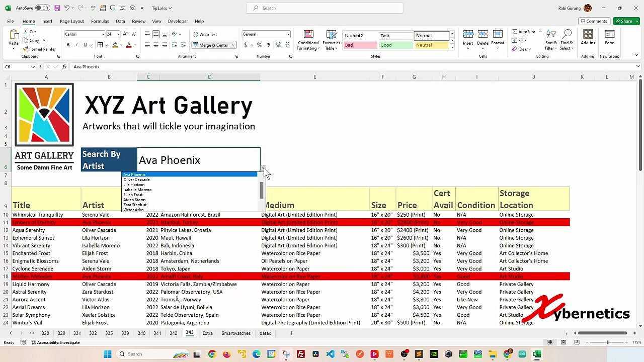Viewport: 644px width, 362px height.
Task: Align text right horizontally
Action: click(x=165, y=45)
